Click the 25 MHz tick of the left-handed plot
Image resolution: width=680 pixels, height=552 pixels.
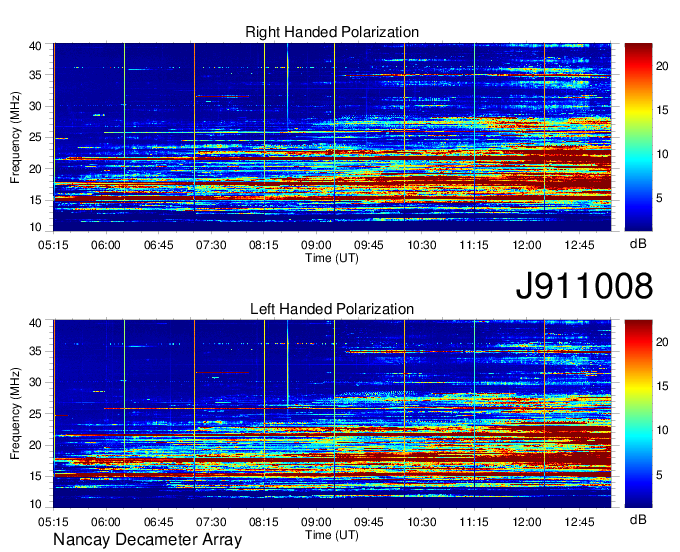(x=35, y=414)
